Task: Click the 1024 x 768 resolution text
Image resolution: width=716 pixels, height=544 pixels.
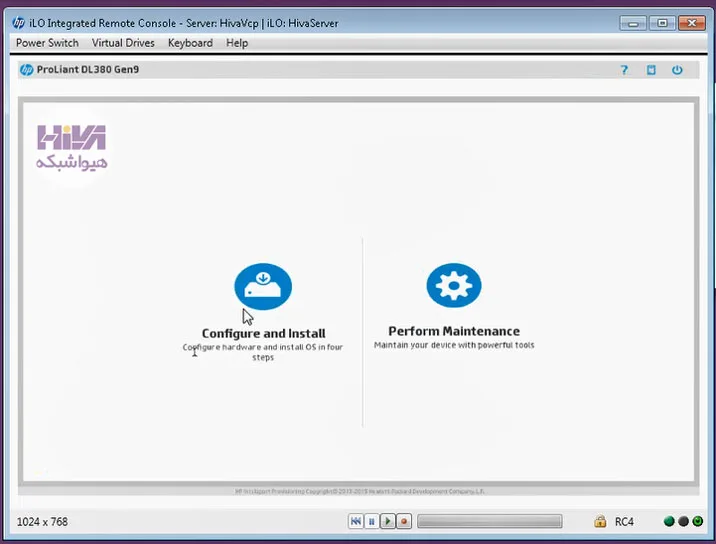Action: pyautogui.click(x=42, y=522)
